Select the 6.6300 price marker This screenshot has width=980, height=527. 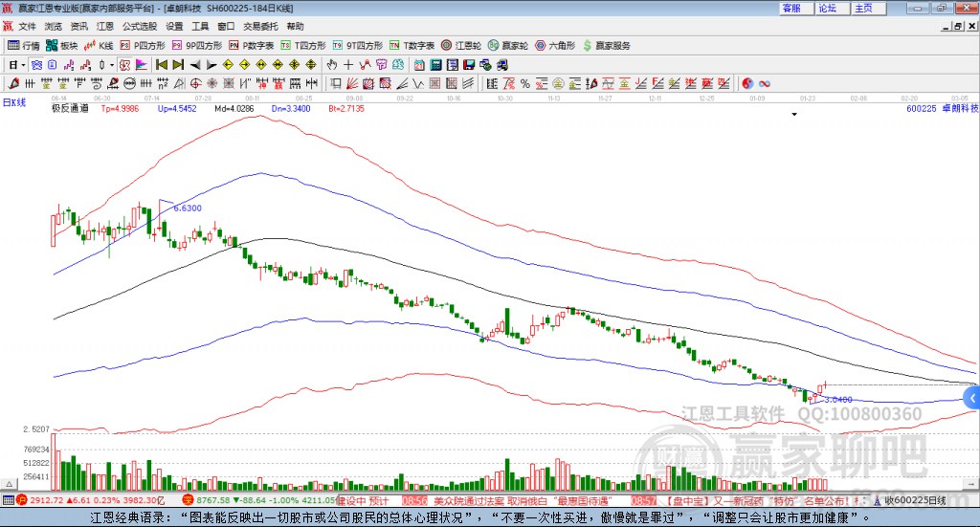pyautogui.click(x=187, y=209)
